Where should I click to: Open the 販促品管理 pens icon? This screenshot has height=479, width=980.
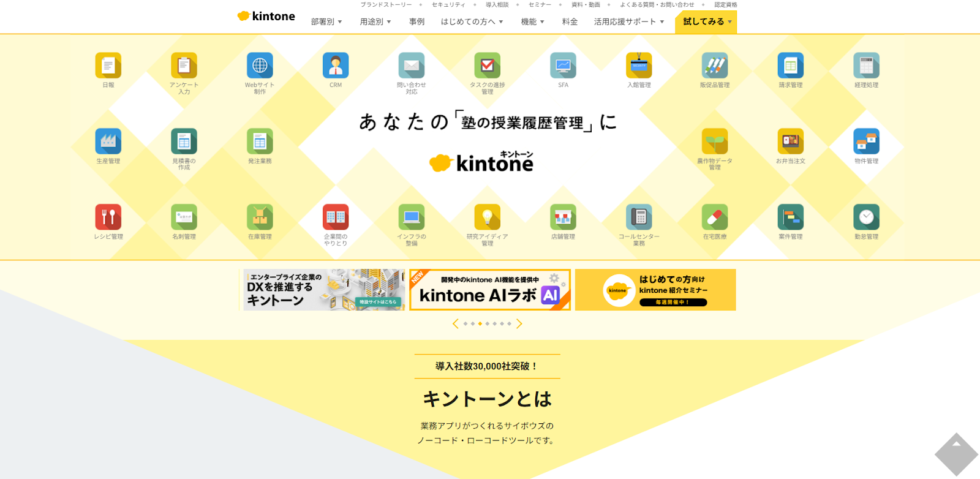(x=715, y=66)
